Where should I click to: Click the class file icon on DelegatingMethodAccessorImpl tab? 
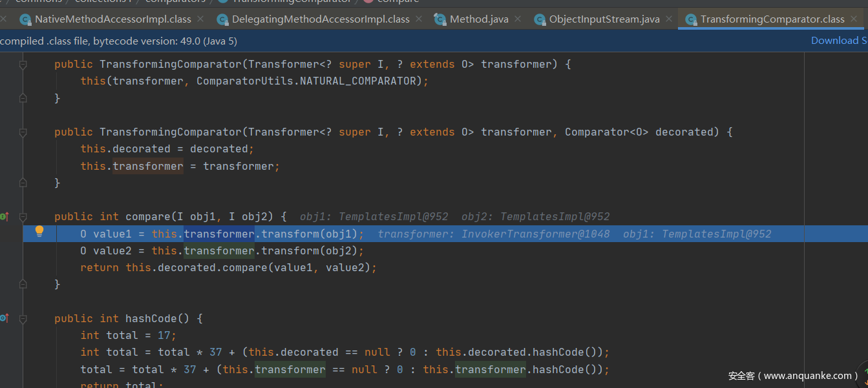[223, 19]
